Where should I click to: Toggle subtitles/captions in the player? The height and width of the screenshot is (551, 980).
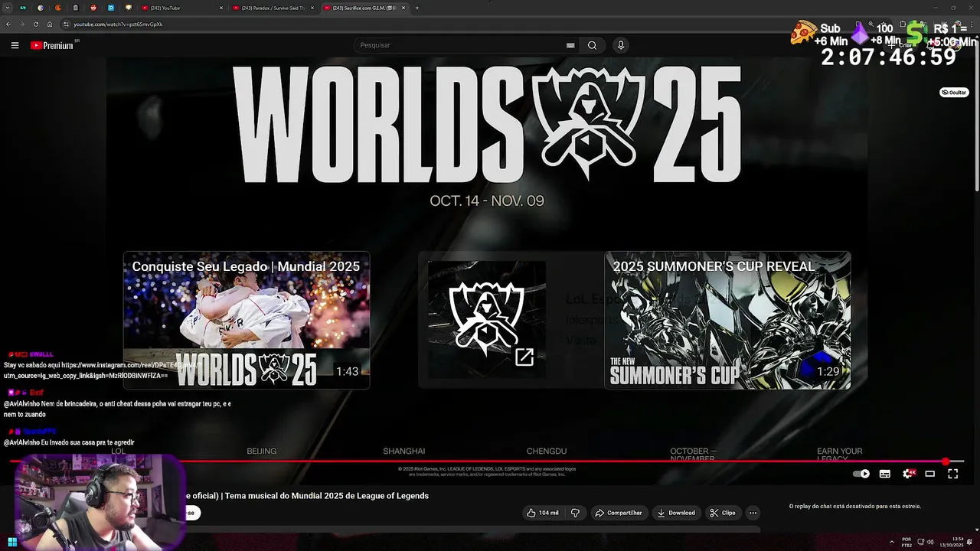click(x=885, y=474)
